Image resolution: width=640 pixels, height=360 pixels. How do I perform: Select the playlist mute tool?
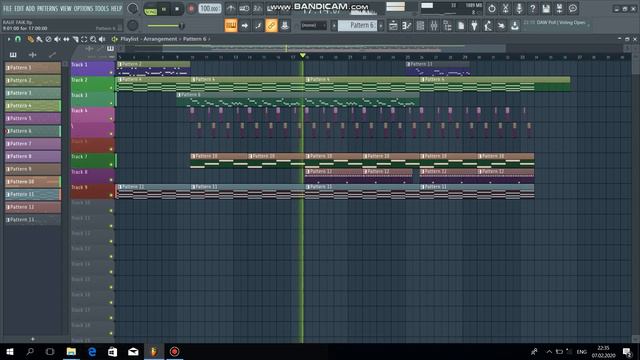click(57, 39)
